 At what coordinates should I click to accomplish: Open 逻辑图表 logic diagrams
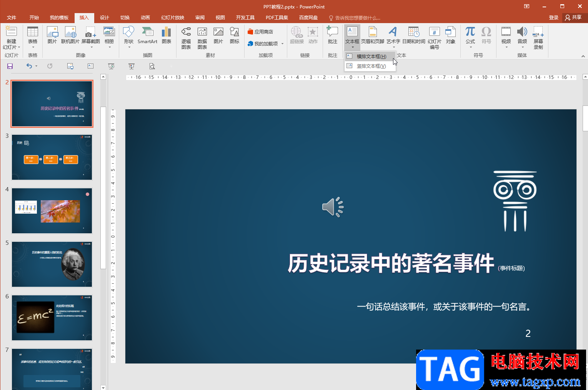[x=186, y=38]
